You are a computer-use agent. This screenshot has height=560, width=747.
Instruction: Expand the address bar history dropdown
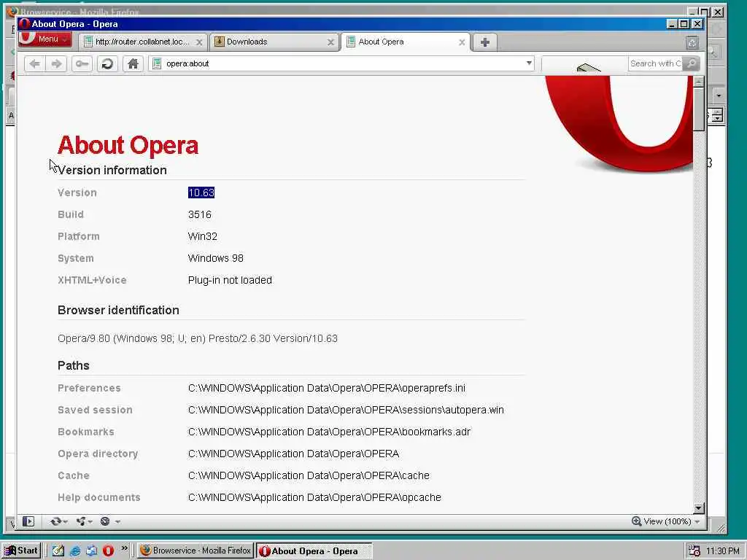(529, 63)
